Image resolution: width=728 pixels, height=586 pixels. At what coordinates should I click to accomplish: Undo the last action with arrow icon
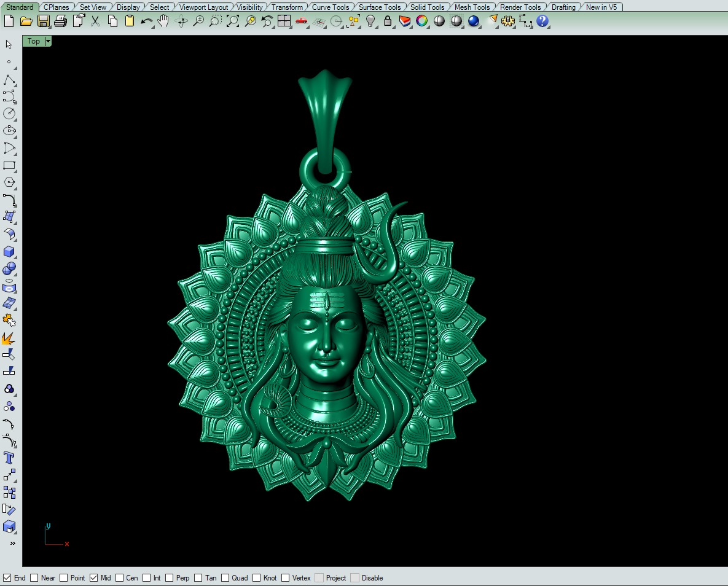(x=147, y=21)
